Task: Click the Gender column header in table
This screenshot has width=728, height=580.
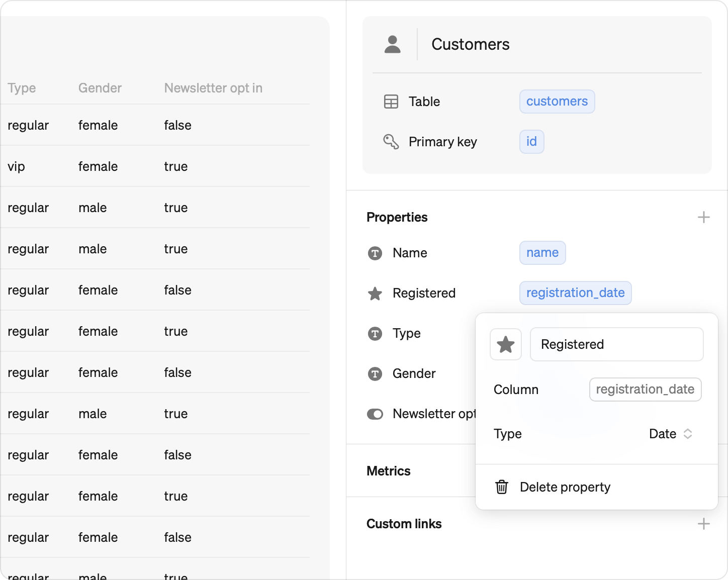Action: tap(100, 88)
